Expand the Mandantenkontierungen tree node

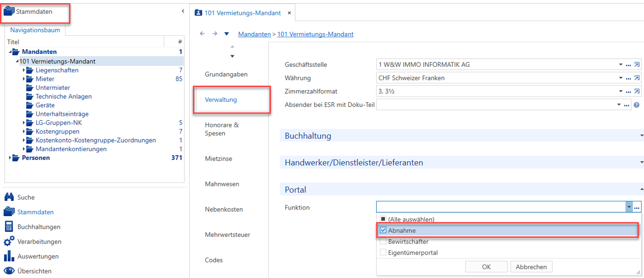tap(24, 149)
